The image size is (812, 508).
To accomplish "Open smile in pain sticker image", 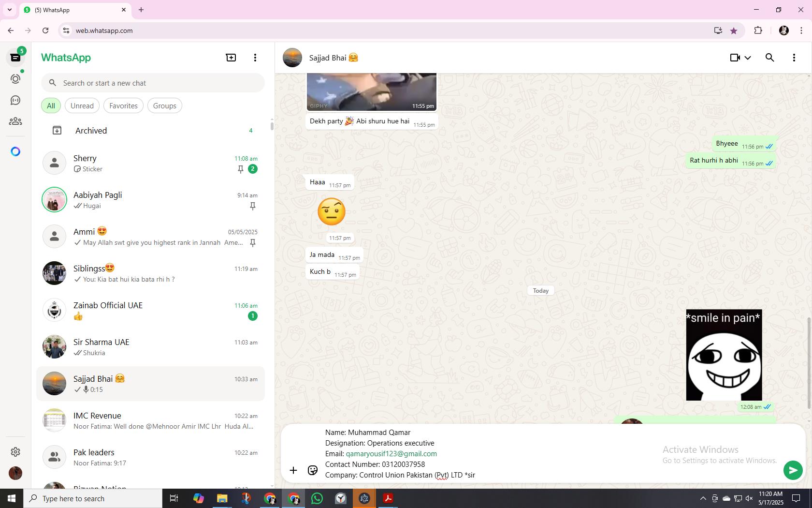I will [x=724, y=355].
